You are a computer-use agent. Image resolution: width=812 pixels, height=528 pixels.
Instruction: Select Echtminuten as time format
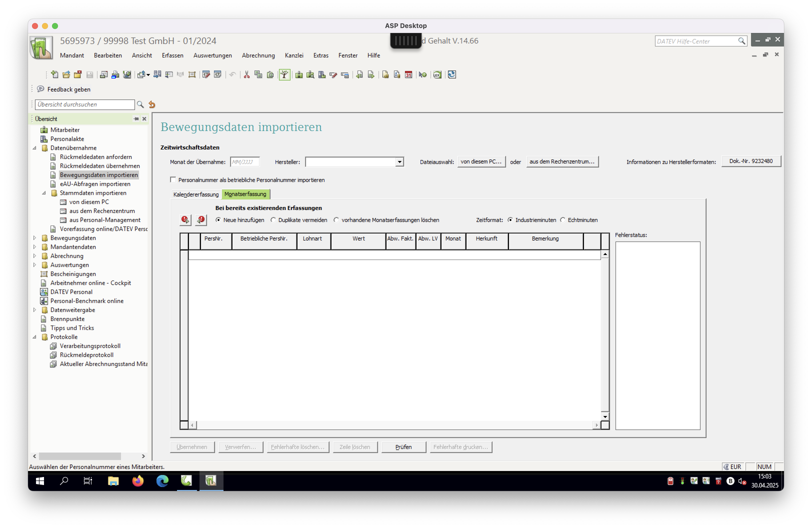coord(563,220)
